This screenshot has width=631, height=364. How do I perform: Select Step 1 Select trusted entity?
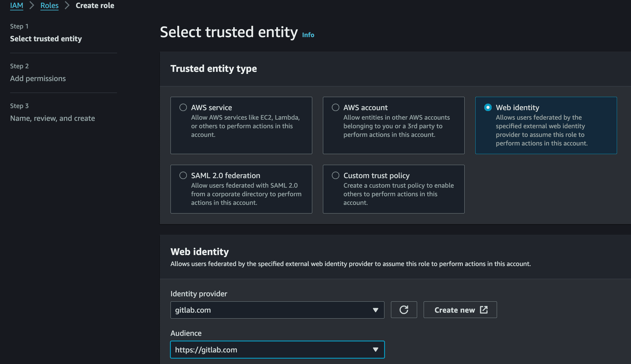(x=46, y=33)
